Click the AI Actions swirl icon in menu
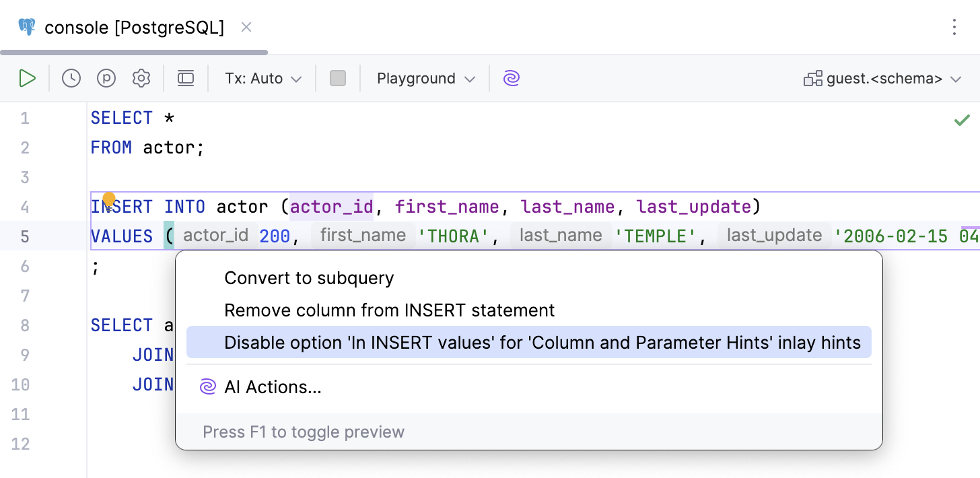The height and width of the screenshot is (478, 980). click(207, 387)
